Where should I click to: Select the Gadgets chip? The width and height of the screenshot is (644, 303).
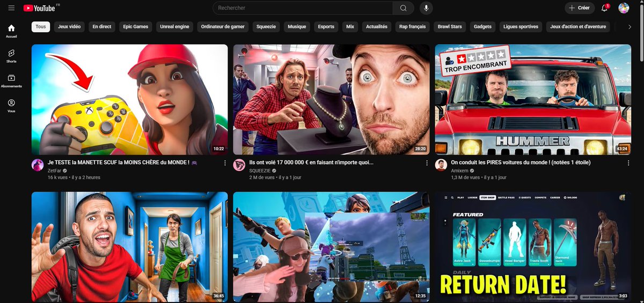[482, 26]
